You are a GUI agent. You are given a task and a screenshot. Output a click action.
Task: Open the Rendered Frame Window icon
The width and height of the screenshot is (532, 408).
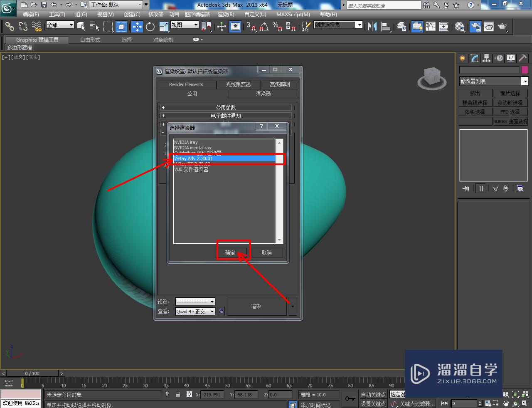(x=488, y=27)
